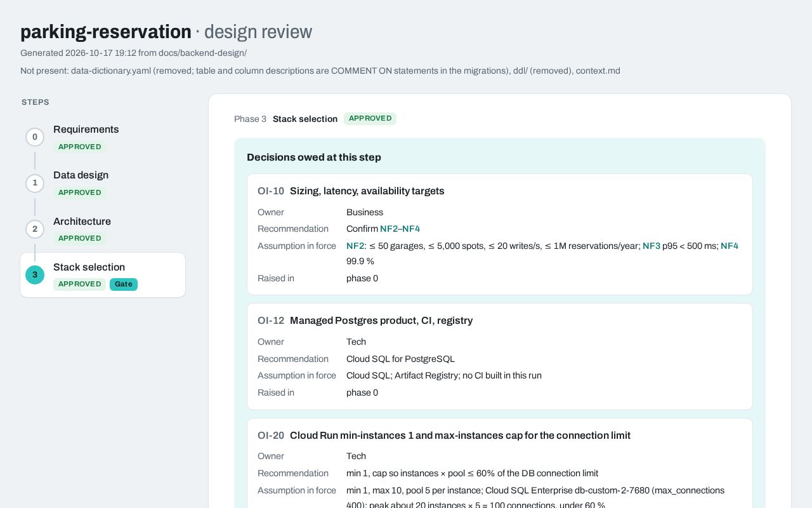Open the NF2–NF4 link in Recommendation
This screenshot has height=508, width=812.
click(x=400, y=229)
